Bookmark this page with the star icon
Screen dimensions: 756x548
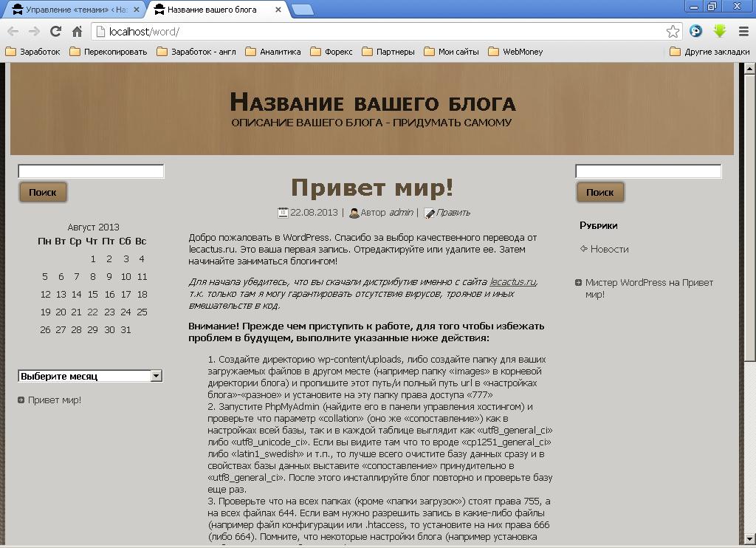click(x=673, y=32)
